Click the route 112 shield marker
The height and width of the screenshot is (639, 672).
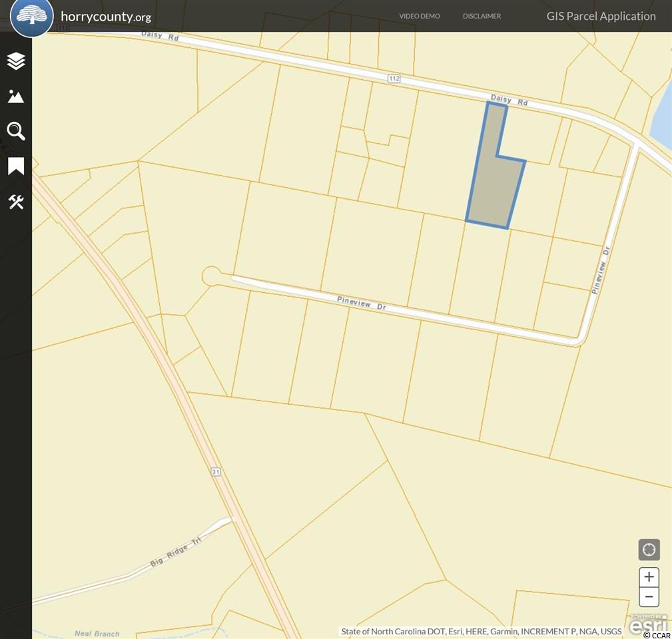(394, 79)
